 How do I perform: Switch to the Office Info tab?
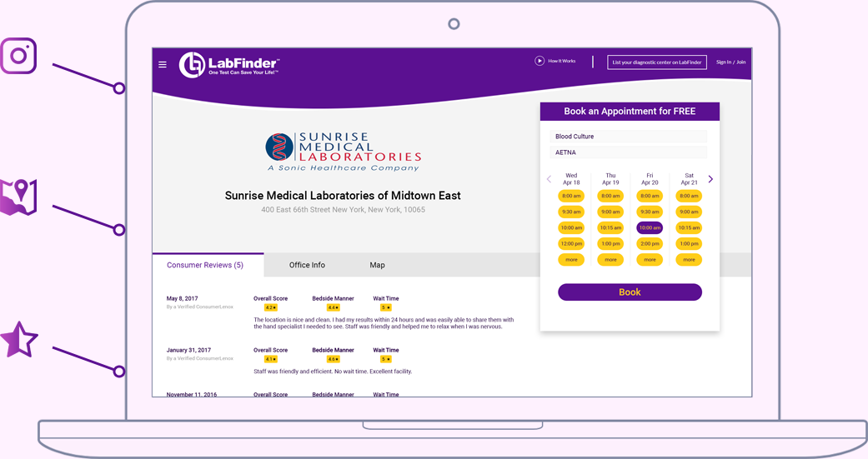click(x=307, y=265)
